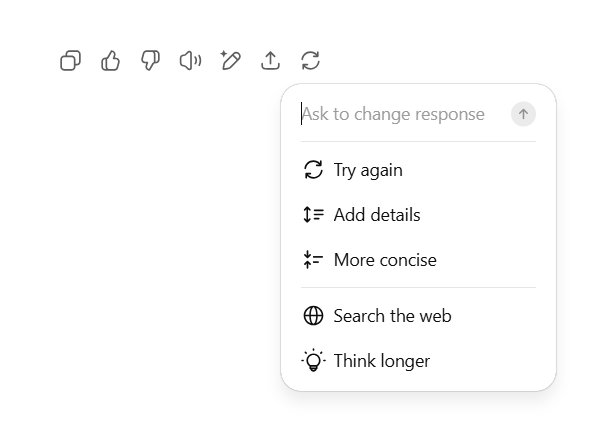Copy the response with the copy icon
Screen dimensions: 600x448
point(71,60)
